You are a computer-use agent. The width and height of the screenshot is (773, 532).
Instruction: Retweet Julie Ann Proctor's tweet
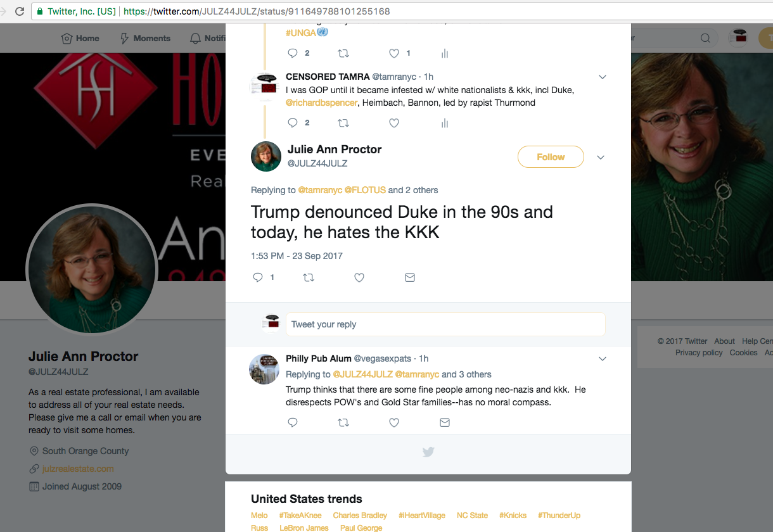pos(309,277)
